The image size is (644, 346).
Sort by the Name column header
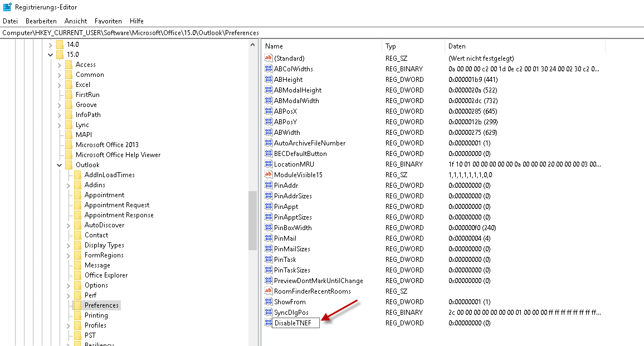tap(322, 46)
